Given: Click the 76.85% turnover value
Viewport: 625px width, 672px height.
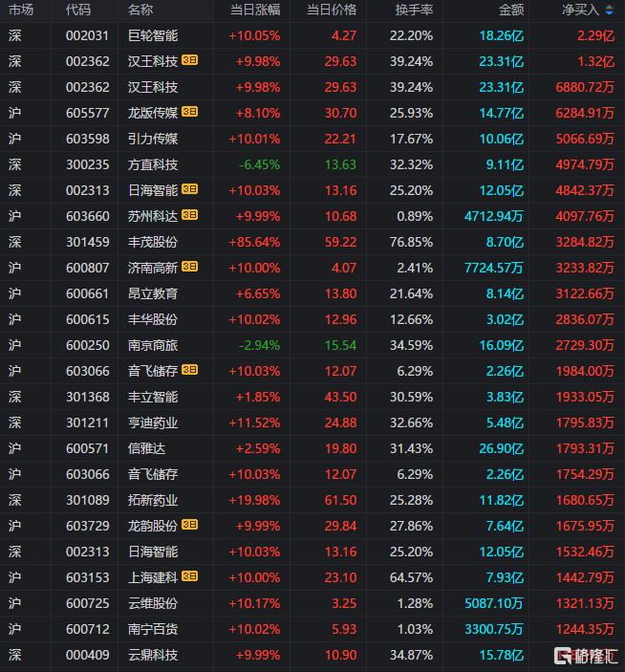Looking at the screenshot, I should [411, 242].
